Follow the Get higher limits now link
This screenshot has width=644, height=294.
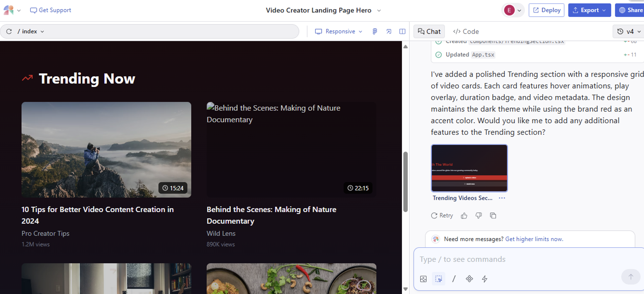(534, 239)
